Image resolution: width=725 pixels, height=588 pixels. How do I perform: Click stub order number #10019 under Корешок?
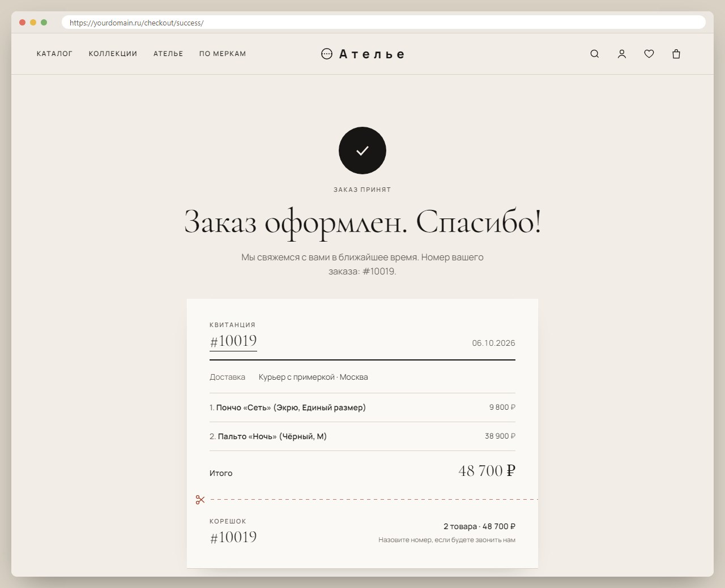233,537
